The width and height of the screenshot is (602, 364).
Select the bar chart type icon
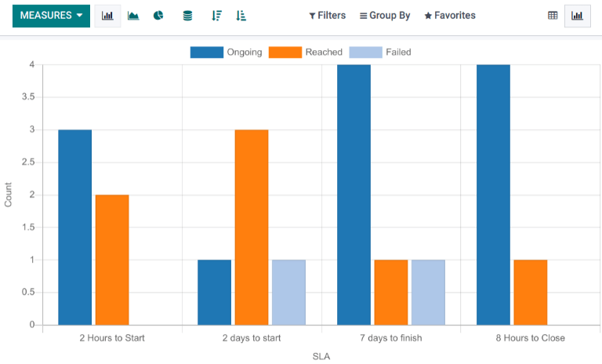tap(107, 16)
